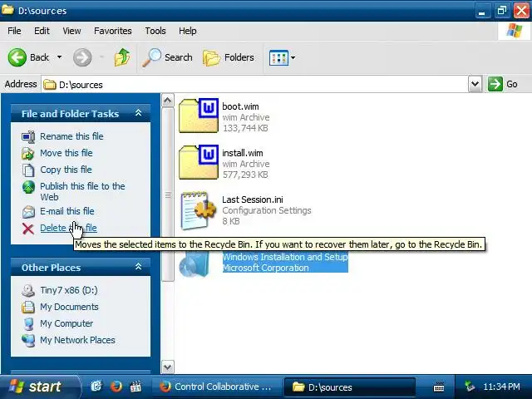The width and height of the screenshot is (532, 399).
Task: Select the Last Session.ini notepad icon
Action: click(x=198, y=210)
